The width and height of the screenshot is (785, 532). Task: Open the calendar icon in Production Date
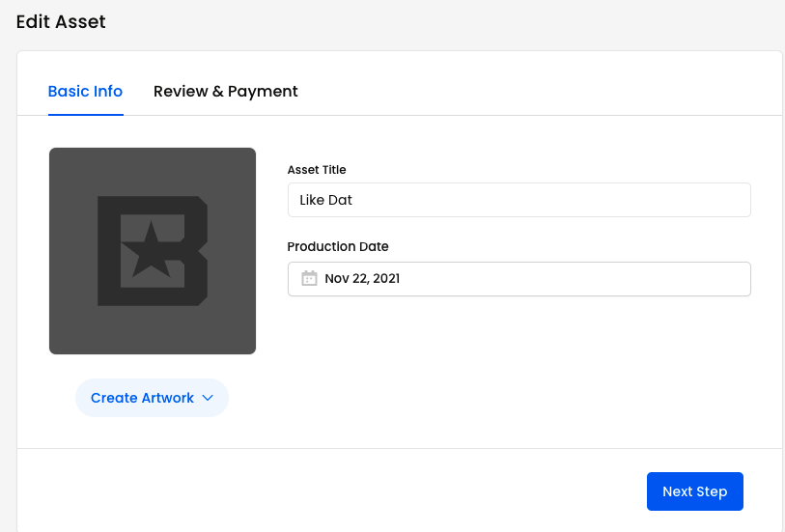309,279
